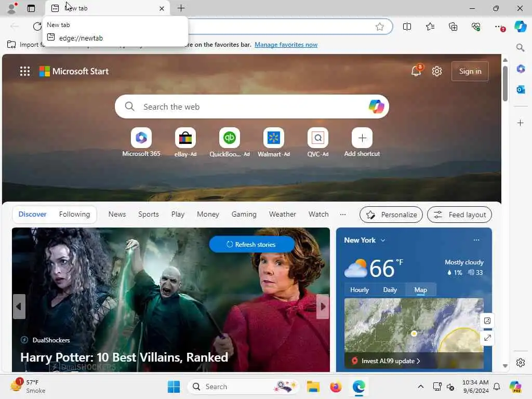Select weather card Map tab
The height and width of the screenshot is (399, 532).
[x=420, y=290]
